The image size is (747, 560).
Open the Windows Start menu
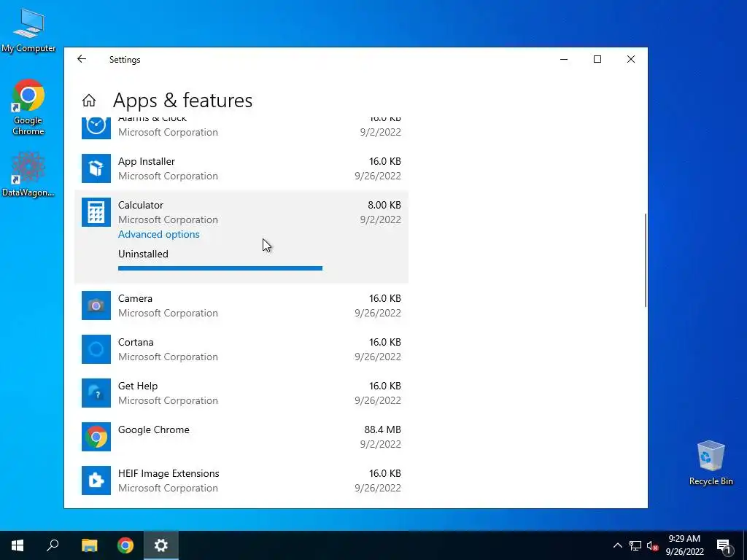(x=18, y=545)
